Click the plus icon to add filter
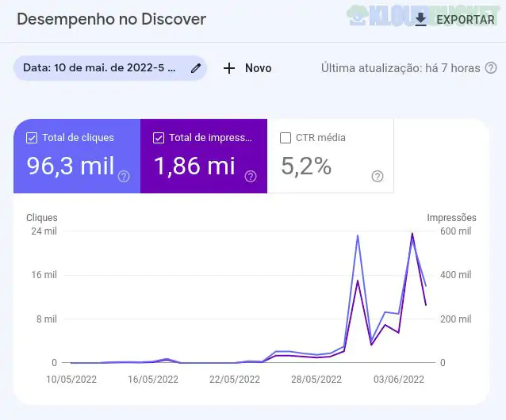Image resolution: width=506 pixels, height=420 pixels. click(229, 68)
